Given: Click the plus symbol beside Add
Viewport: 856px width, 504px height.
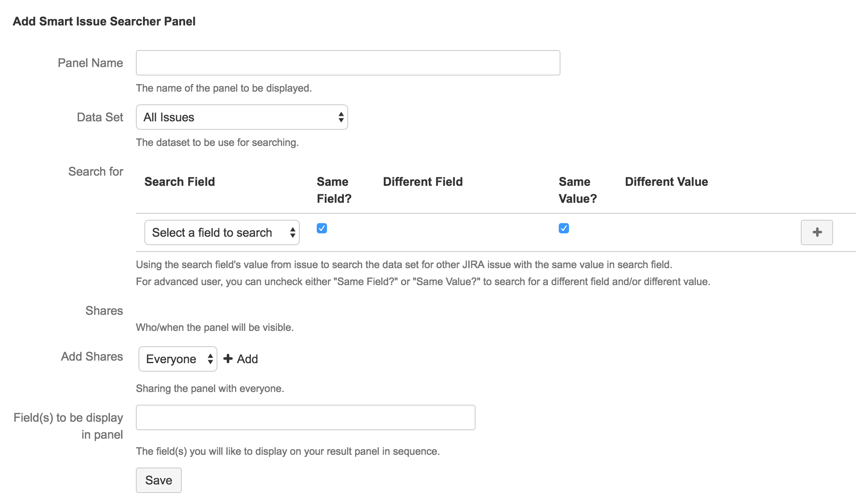Looking at the screenshot, I should [x=228, y=358].
